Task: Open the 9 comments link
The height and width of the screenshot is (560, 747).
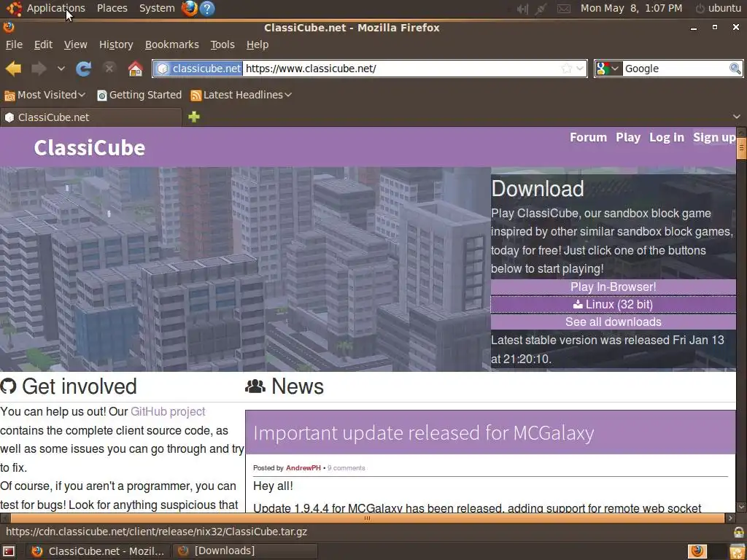Action: [x=347, y=468]
